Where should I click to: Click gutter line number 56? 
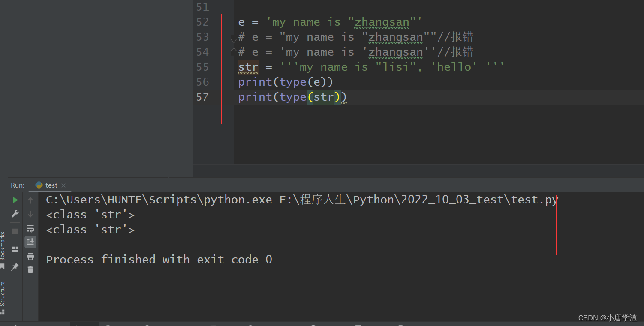click(x=202, y=82)
